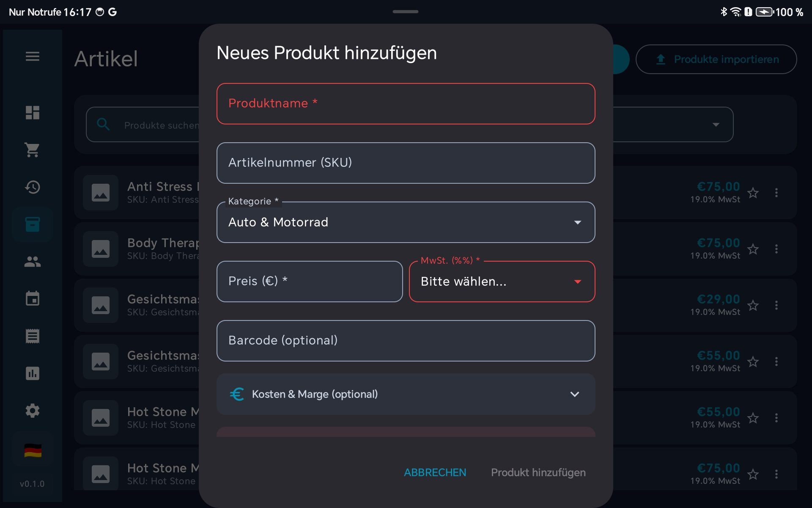Open three-dot menu for €29,00 product
Image resolution: width=812 pixels, height=508 pixels.
tap(776, 306)
